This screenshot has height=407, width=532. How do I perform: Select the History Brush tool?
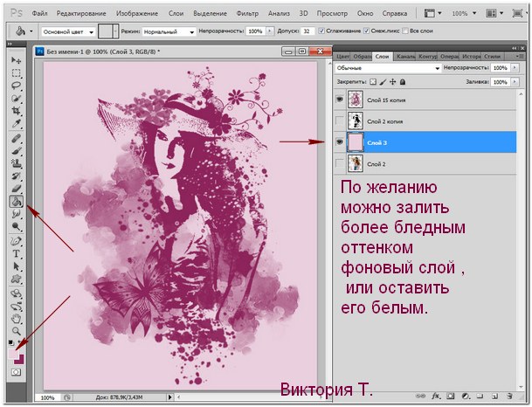pos(16,176)
